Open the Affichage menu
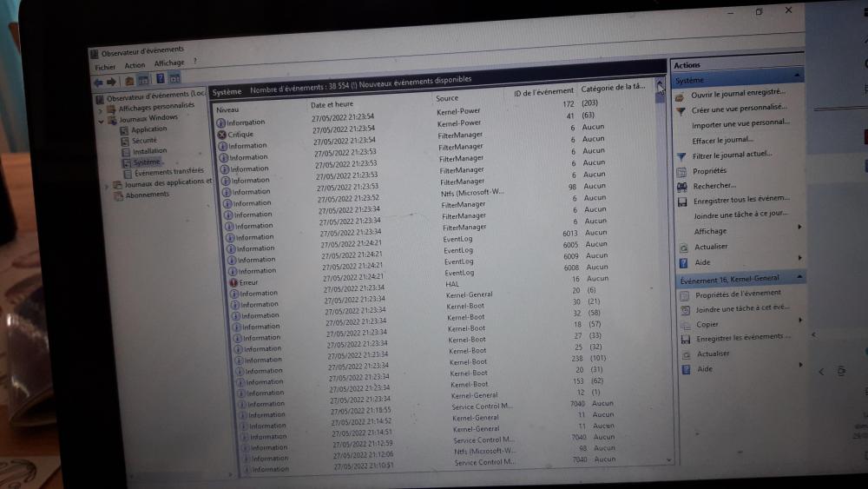 (x=169, y=63)
